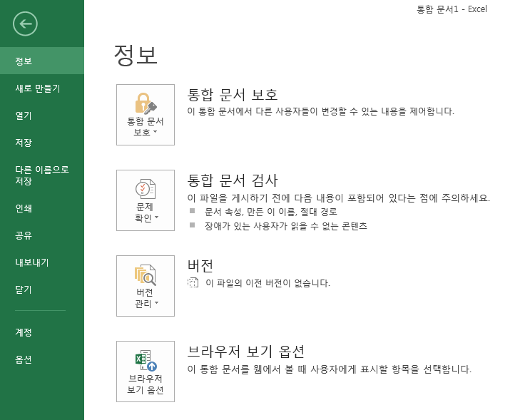Expand the 문제 확인 dropdown arrow
Screen dimensions: 520x420
click(156, 217)
